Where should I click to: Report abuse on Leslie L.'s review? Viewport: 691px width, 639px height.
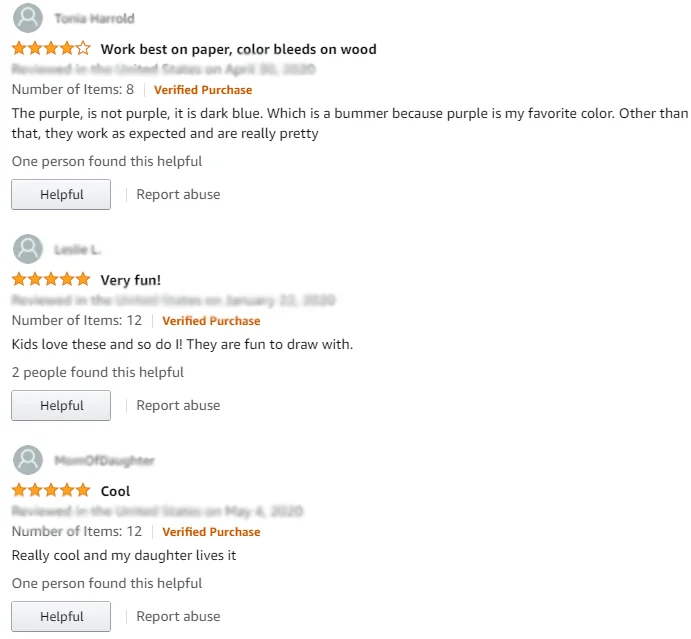click(x=178, y=406)
